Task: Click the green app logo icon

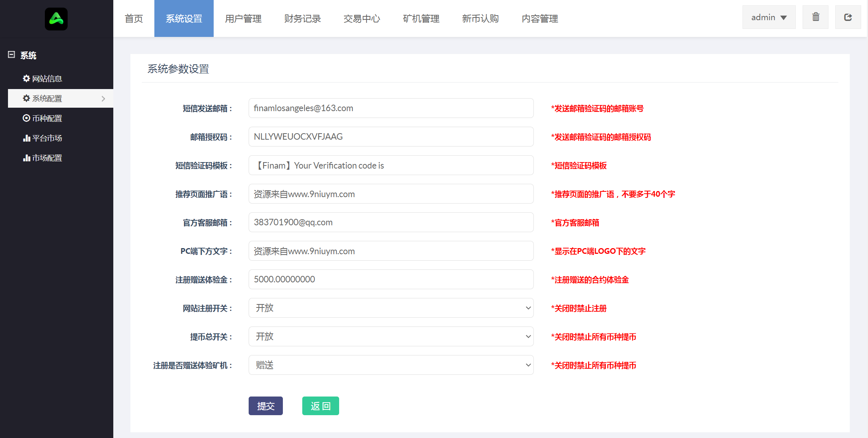Action: (x=56, y=19)
